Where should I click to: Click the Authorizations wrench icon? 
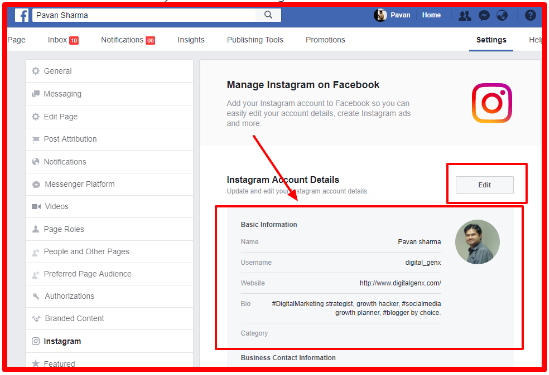coord(36,296)
